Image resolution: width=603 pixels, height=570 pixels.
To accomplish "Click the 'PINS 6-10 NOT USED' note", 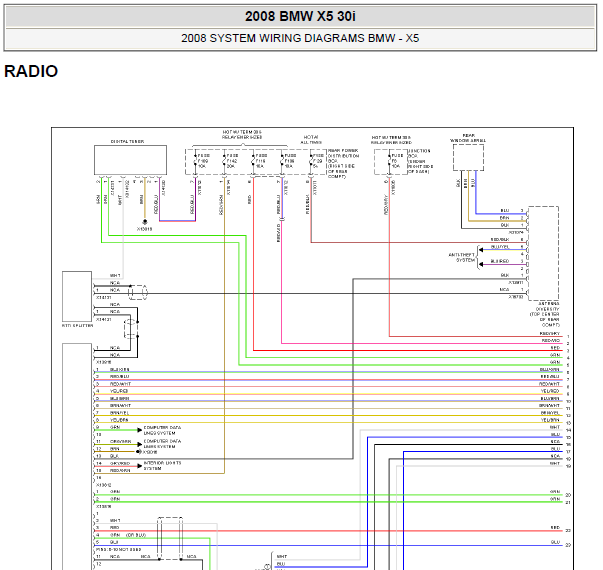I will click(118, 549).
